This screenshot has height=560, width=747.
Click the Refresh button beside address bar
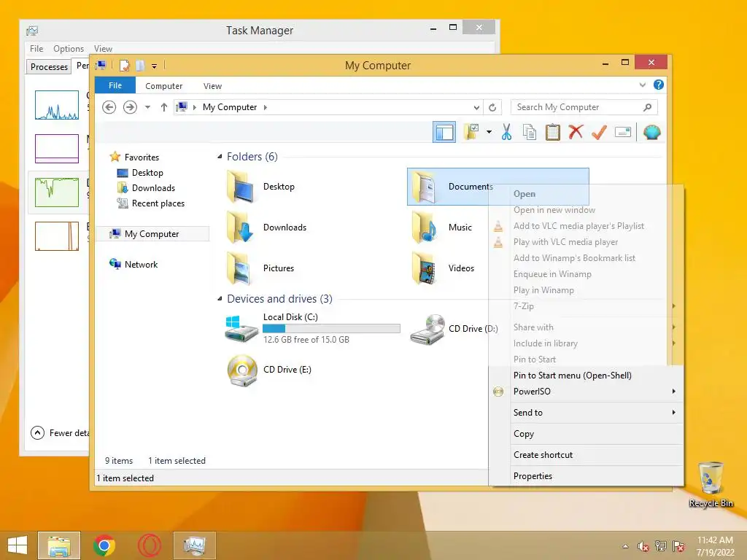tap(492, 108)
